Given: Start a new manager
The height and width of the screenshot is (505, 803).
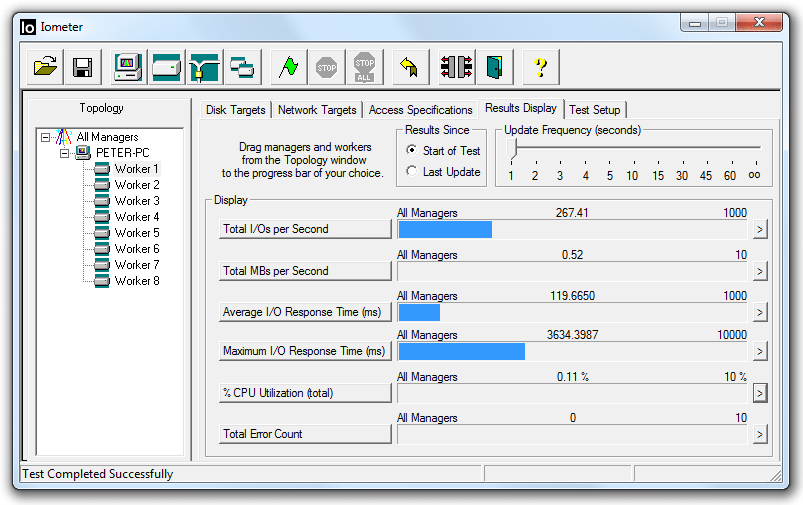Looking at the screenshot, I should coord(129,67).
